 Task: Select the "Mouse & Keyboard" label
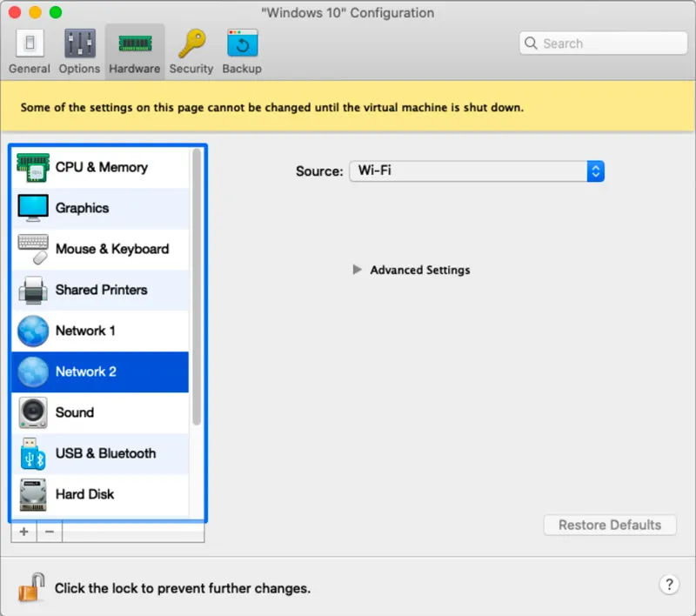(112, 249)
